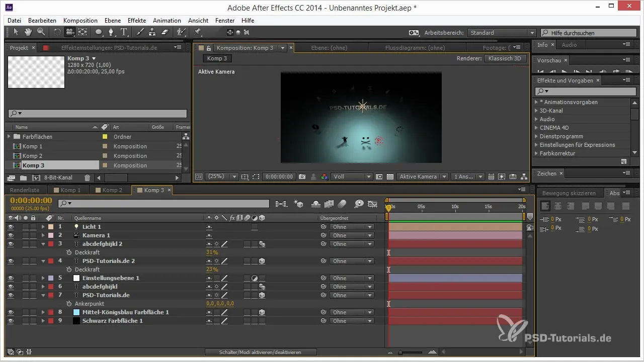Select the Text tool
This screenshot has width=644, height=362.
coord(124,32)
